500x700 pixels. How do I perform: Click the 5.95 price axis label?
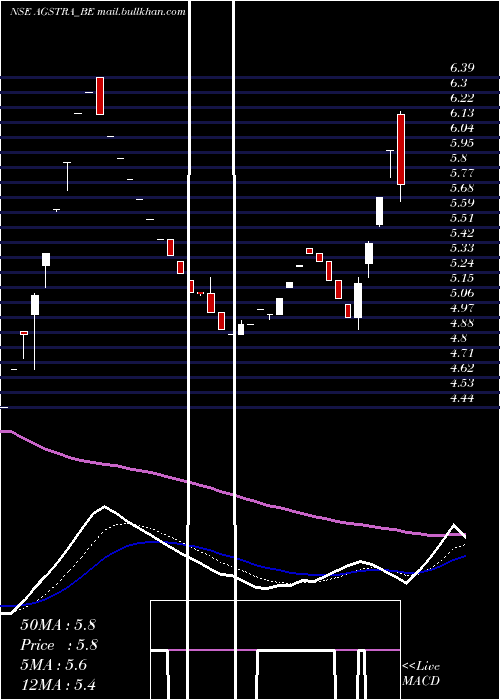pos(462,143)
